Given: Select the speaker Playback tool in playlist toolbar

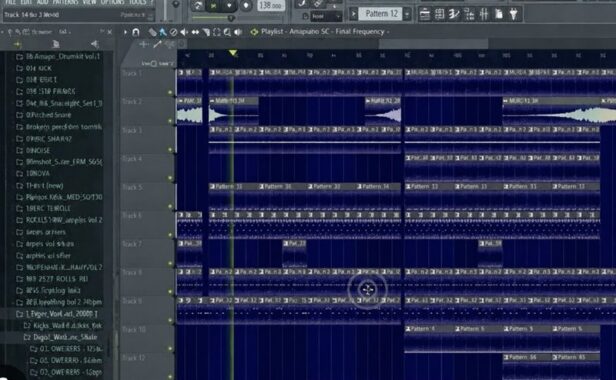Looking at the screenshot, I should click(x=238, y=32).
